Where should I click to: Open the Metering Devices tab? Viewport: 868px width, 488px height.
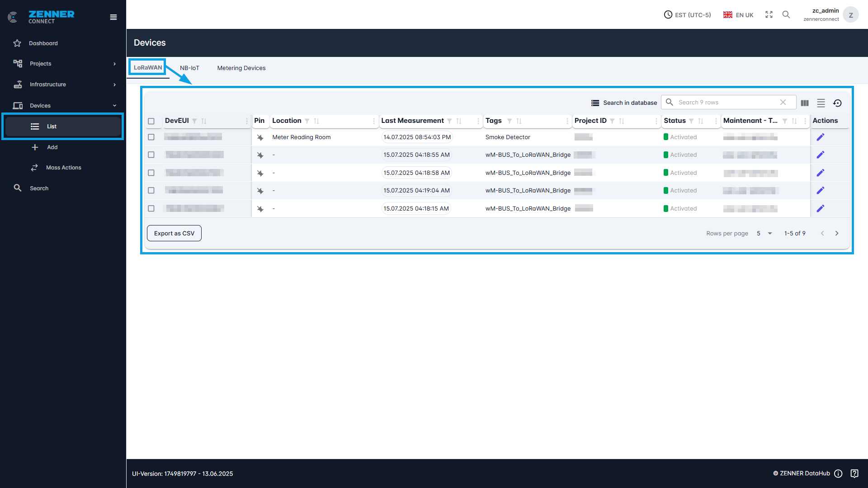pyautogui.click(x=241, y=68)
